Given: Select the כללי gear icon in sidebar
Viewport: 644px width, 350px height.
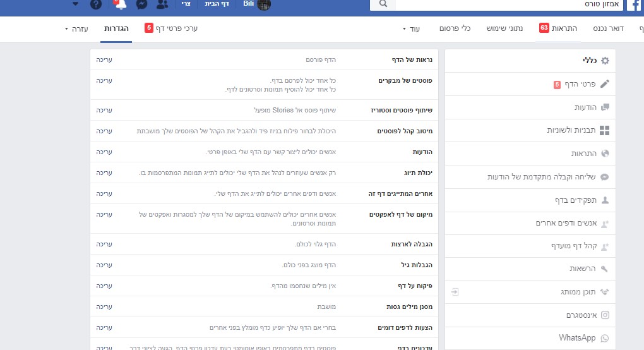Looking at the screenshot, I should point(605,61).
